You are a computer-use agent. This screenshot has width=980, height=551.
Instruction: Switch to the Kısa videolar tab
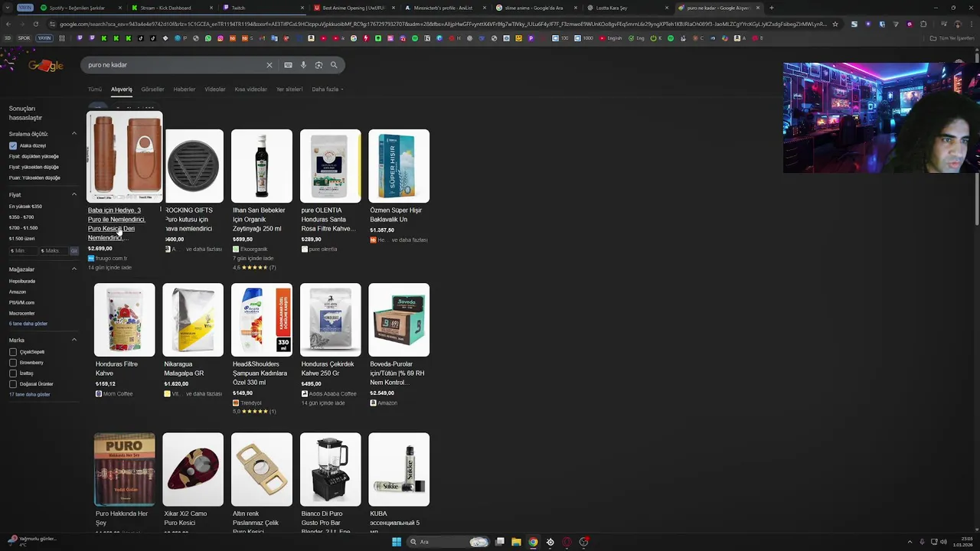point(251,90)
